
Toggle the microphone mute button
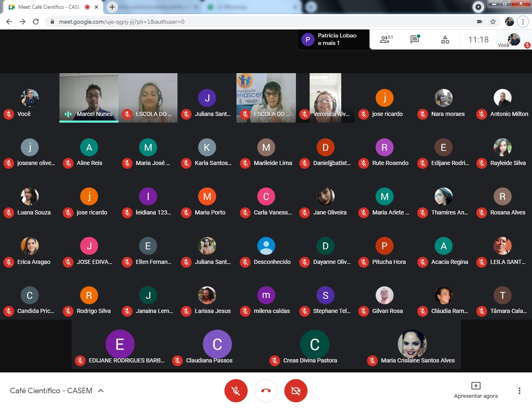tap(236, 391)
